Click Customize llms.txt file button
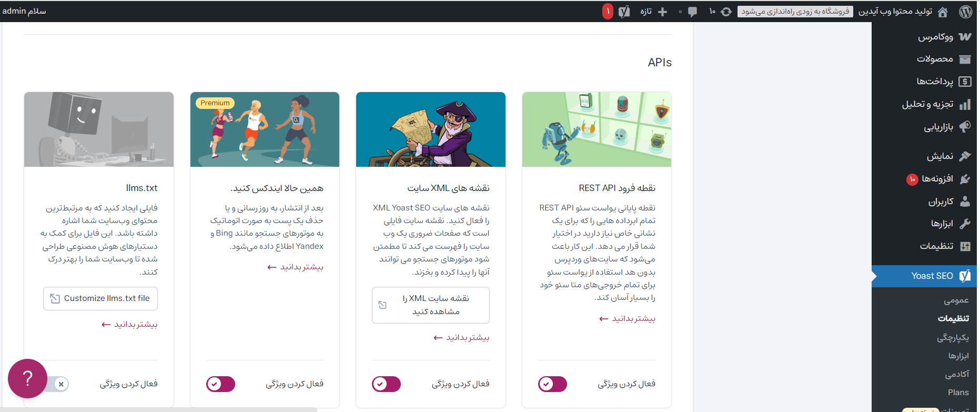Image resolution: width=980 pixels, height=412 pixels. pyautogui.click(x=100, y=298)
